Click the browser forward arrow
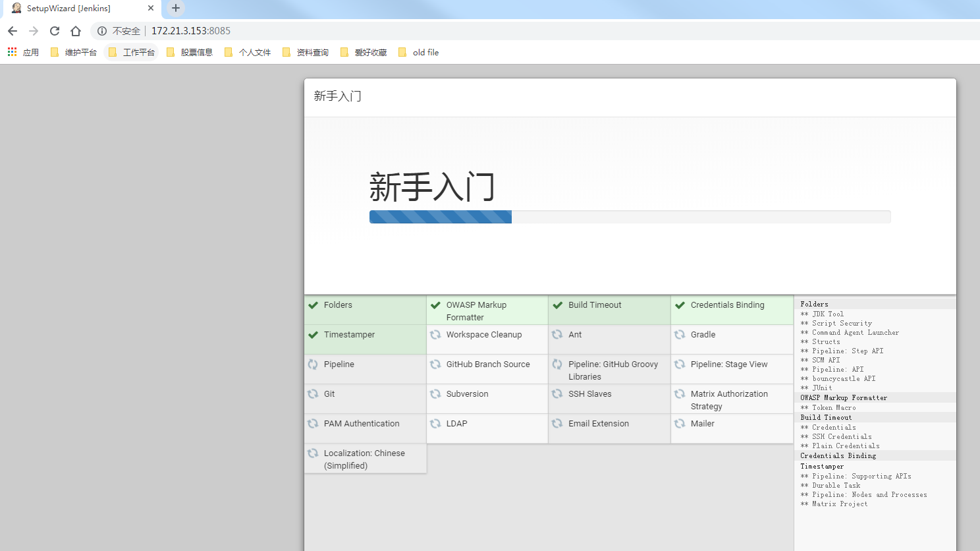Viewport: 980px width, 551px height. (x=34, y=31)
